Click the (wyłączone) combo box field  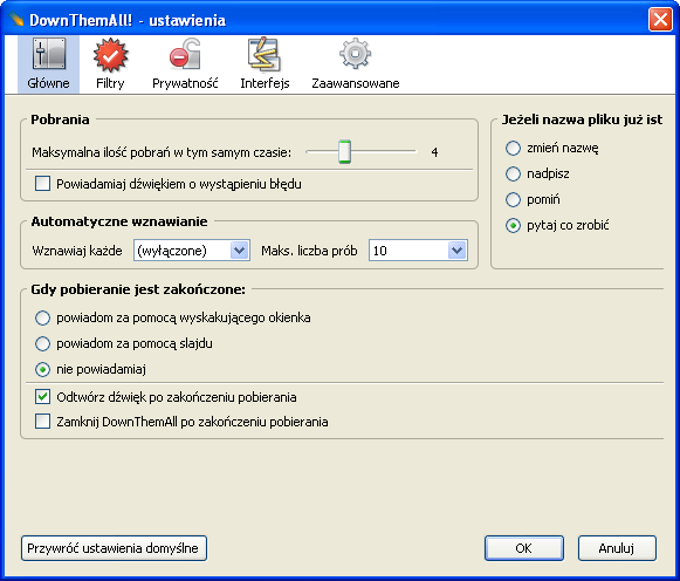(192, 250)
